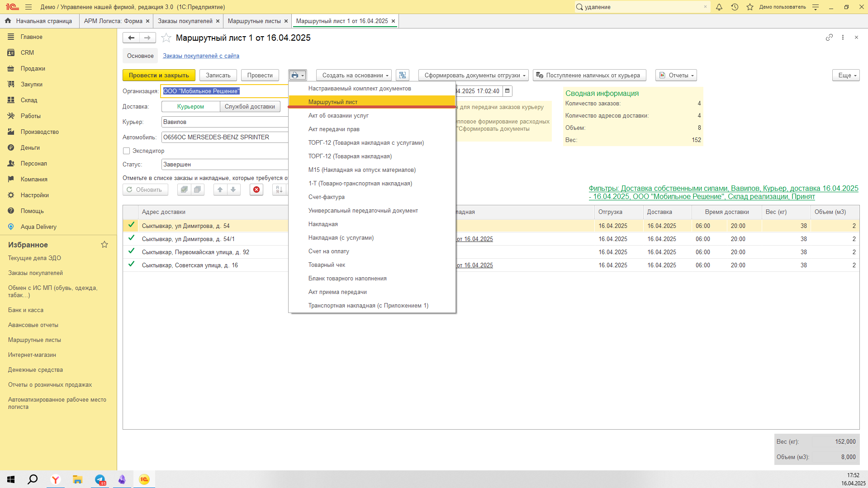This screenshot has width=868, height=488.
Task: Choose Настраиваемый комплект документов
Action: point(372,88)
